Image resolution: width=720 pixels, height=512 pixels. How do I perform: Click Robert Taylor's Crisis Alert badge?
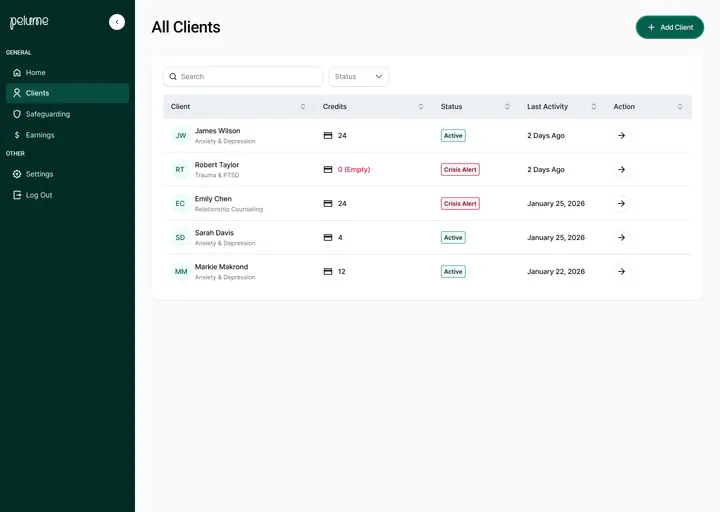(460, 169)
